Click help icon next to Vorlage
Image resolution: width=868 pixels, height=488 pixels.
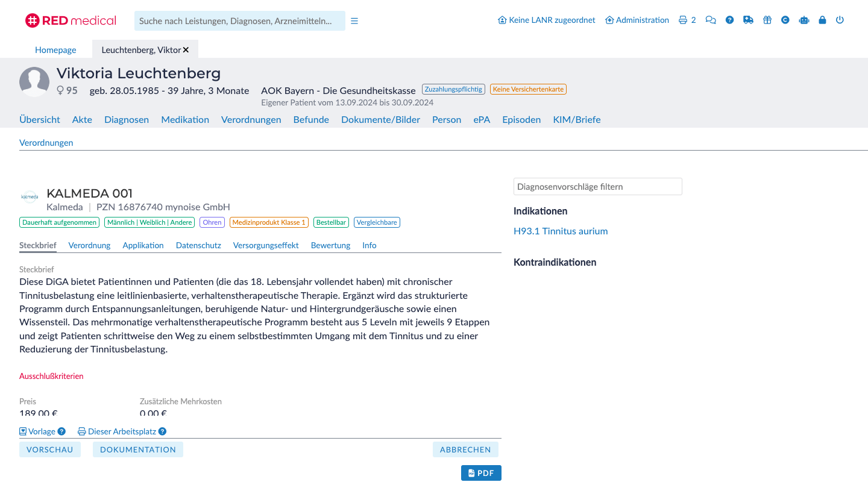pos(61,431)
